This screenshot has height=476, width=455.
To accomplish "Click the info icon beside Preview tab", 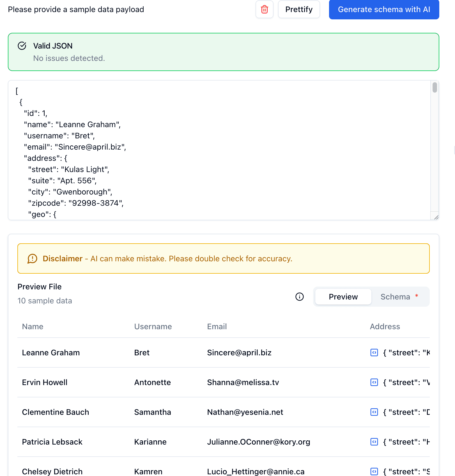I will coord(299,297).
